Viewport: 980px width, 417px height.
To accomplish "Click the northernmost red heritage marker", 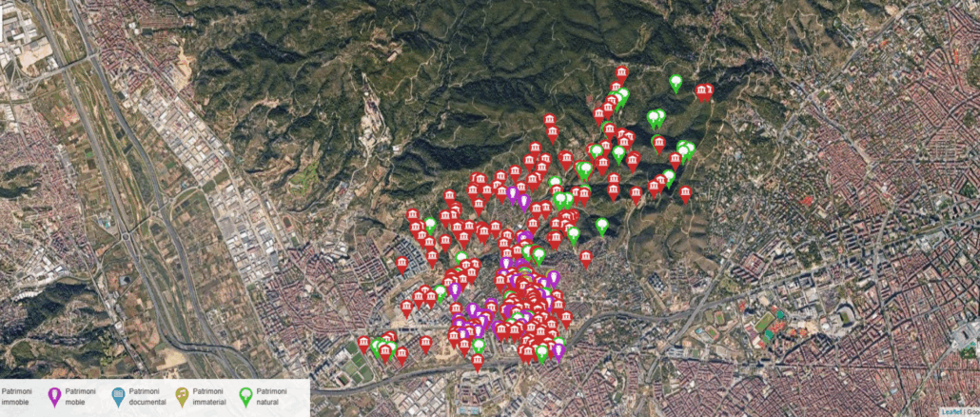I will coord(621,72).
